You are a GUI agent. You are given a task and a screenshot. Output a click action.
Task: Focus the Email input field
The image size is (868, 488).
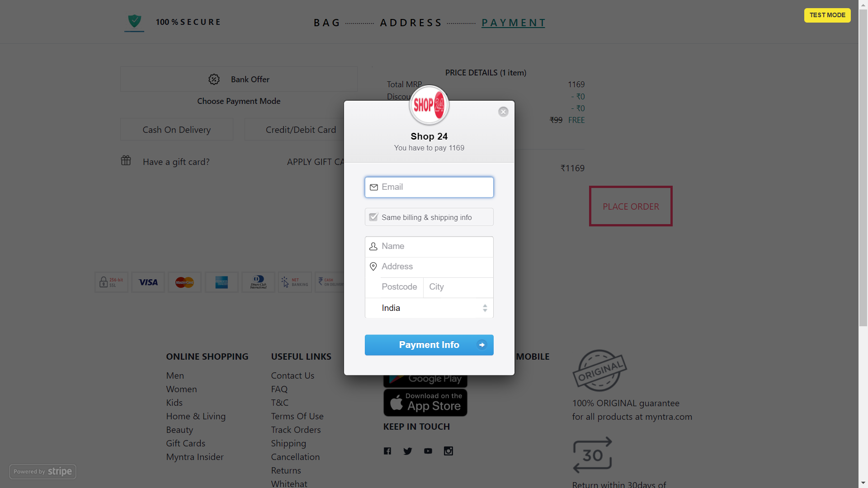pos(429,187)
